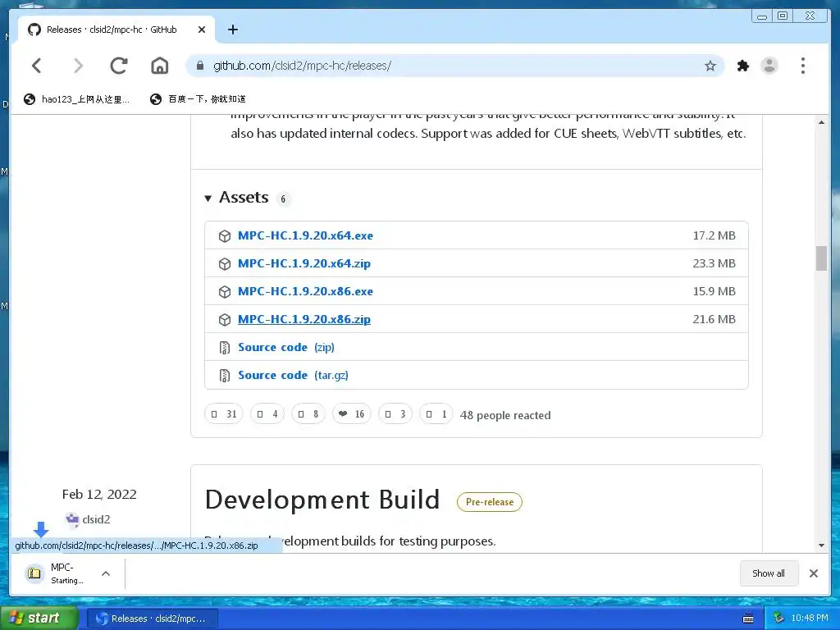The image size is (840, 630).
Task: Click the vertical scrollbar thumb
Action: tap(821, 258)
